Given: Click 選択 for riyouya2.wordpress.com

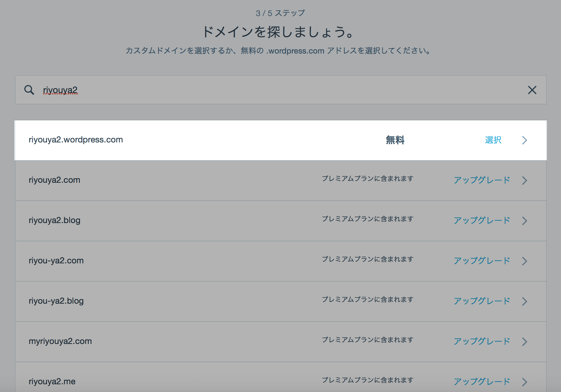Looking at the screenshot, I should [x=493, y=140].
